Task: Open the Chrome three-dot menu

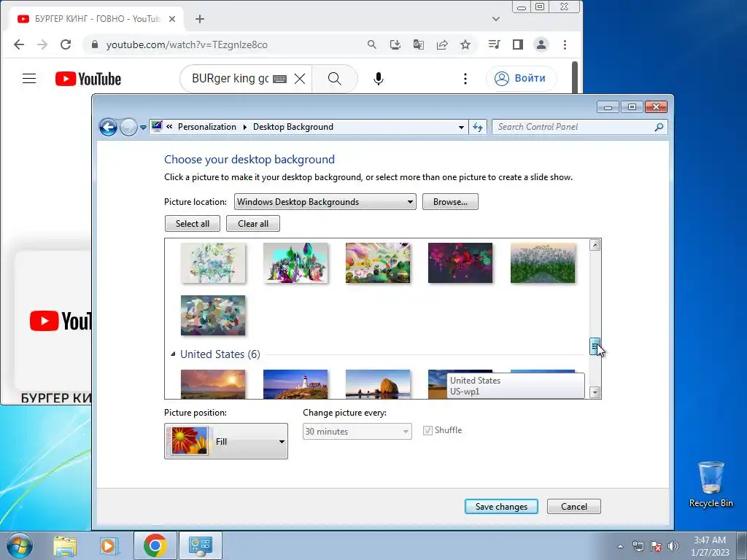Action: (565, 44)
